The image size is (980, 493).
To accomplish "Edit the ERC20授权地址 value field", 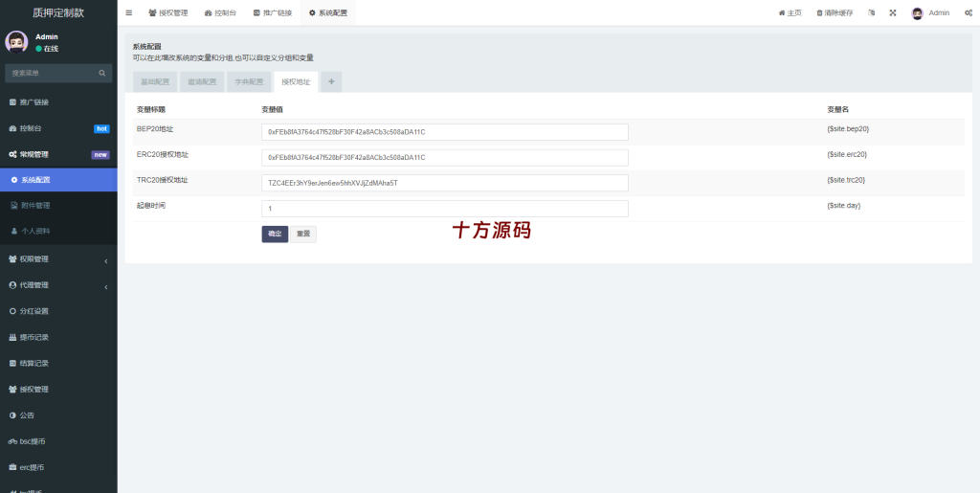I will (x=444, y=157).
